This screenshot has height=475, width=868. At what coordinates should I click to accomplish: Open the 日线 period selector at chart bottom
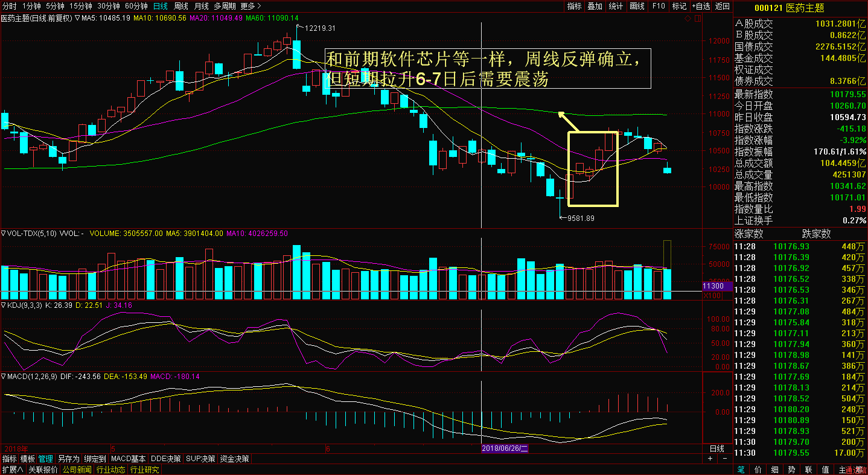(x=717, y=448)
